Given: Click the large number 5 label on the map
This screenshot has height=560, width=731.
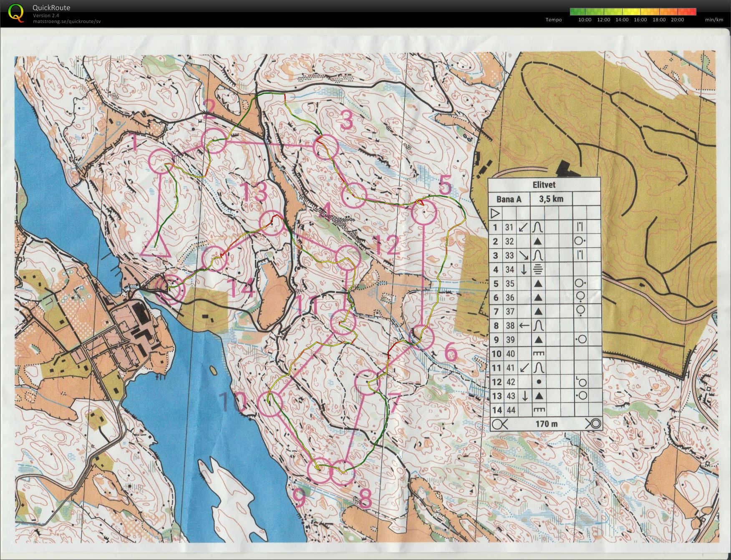Looking at the screenshot, I should 445,186.
